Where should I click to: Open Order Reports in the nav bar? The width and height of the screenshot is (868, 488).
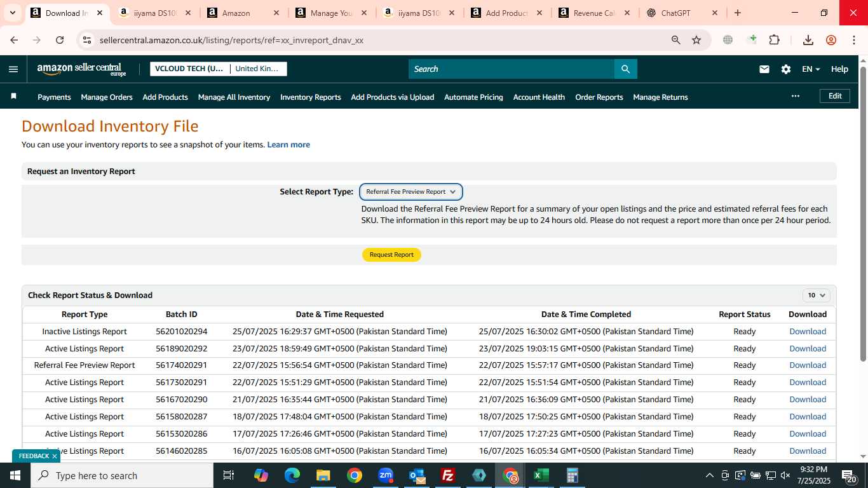[x=599, y=97]
